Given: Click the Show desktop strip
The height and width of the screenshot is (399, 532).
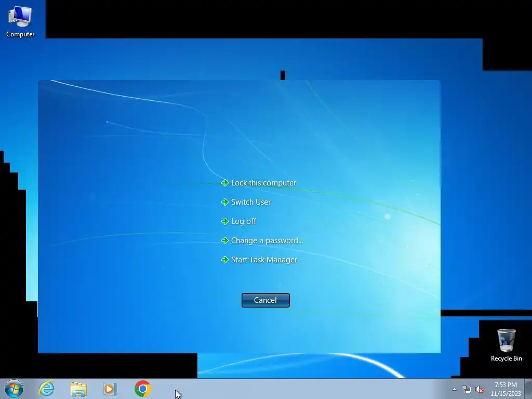Looking at the screenshot, I should pyautogui.click(x=528, y=389).
